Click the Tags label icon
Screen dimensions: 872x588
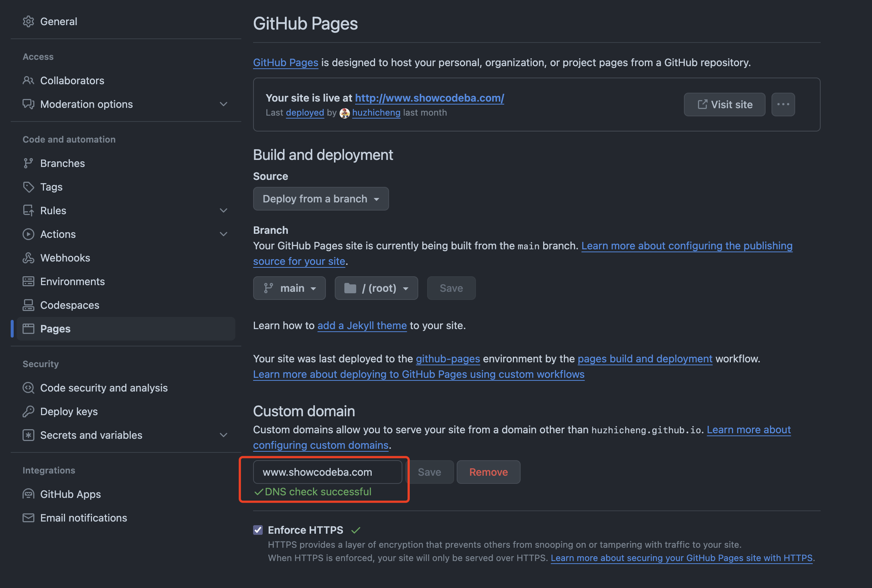[28, 187]
